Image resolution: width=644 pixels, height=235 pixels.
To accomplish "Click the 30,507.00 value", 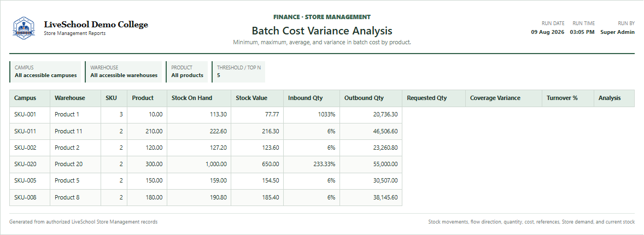I will pyautogui.click(x=385, y=180).
